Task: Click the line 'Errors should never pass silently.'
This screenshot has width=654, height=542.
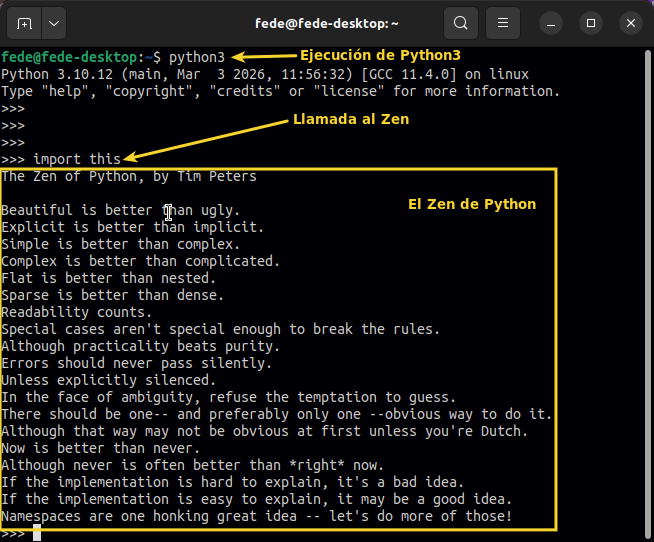Action: tap(136, 363)
